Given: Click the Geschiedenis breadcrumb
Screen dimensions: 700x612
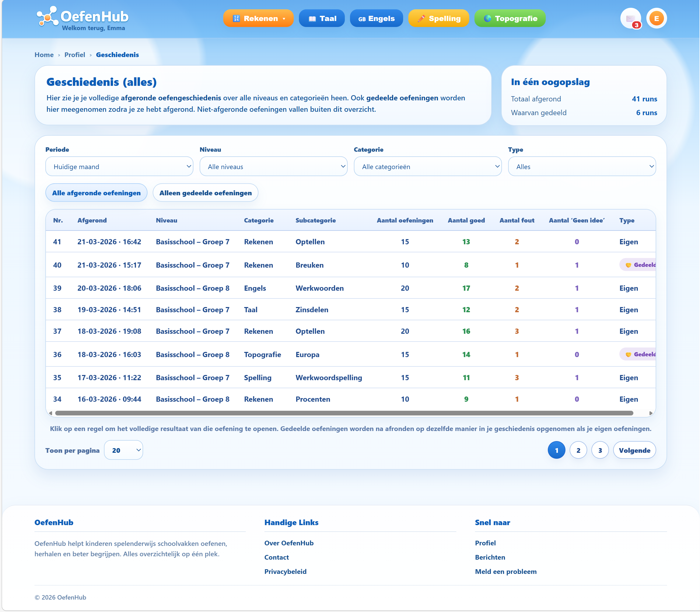Looking at the screenshot, I should [117, 55].
